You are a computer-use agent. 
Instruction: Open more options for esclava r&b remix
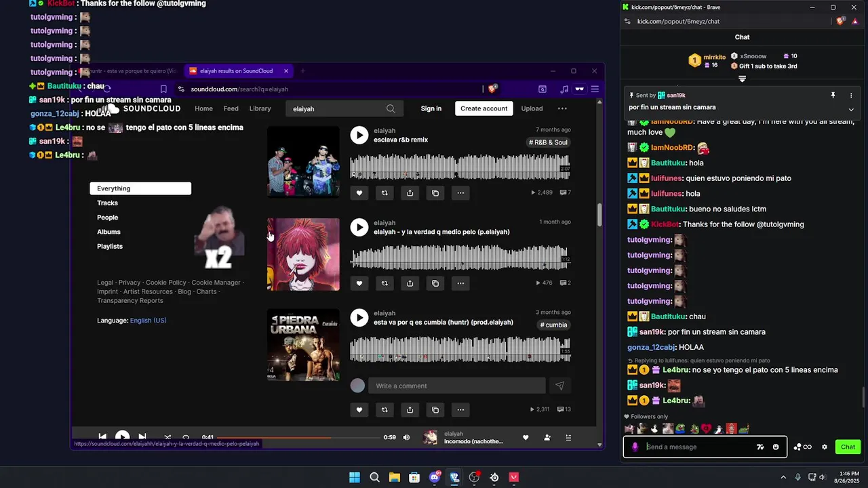tap(460, 193)
